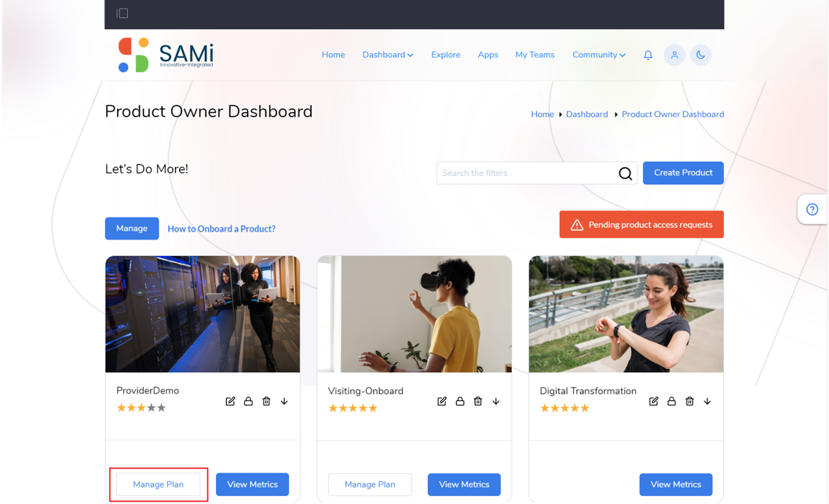Screen dimensions: 829x504
Task: Click the Create Product button
Action: [x=683, y=173]
